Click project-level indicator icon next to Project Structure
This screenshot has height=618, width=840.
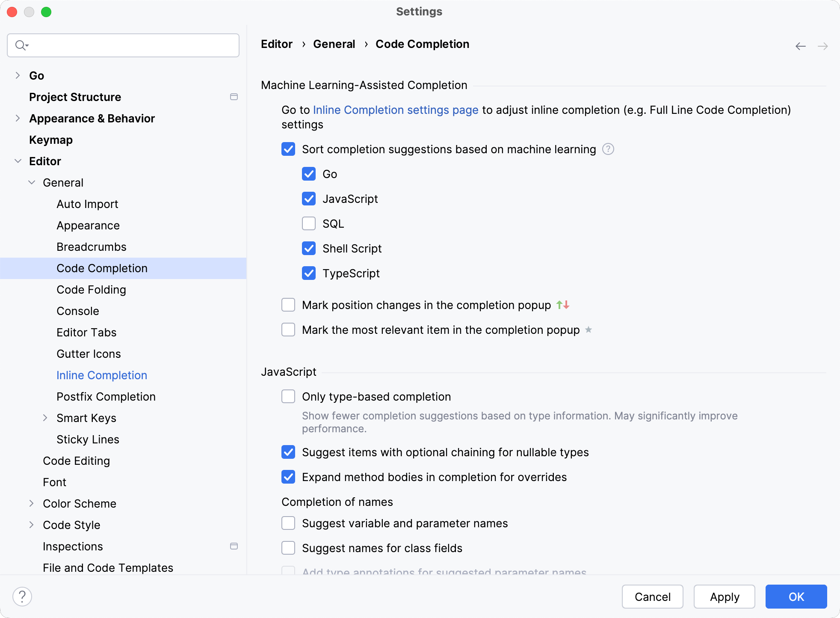(x=234, y=97)
